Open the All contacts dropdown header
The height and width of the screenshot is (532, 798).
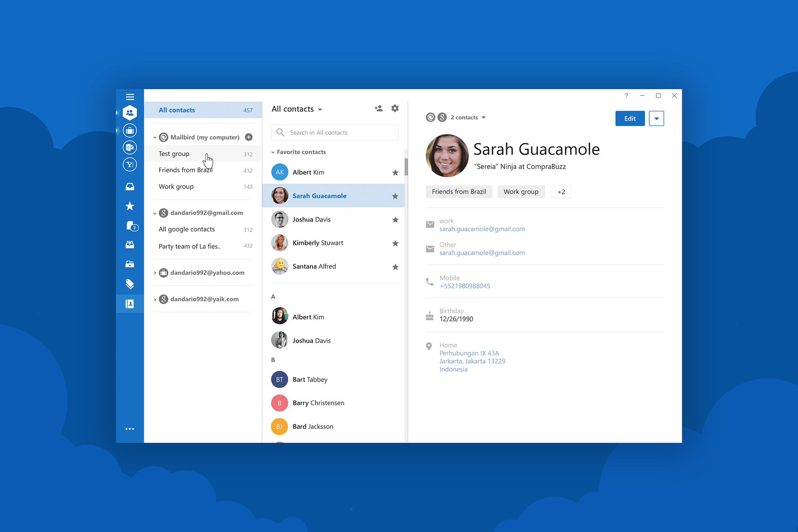click(x=297, y=109)
